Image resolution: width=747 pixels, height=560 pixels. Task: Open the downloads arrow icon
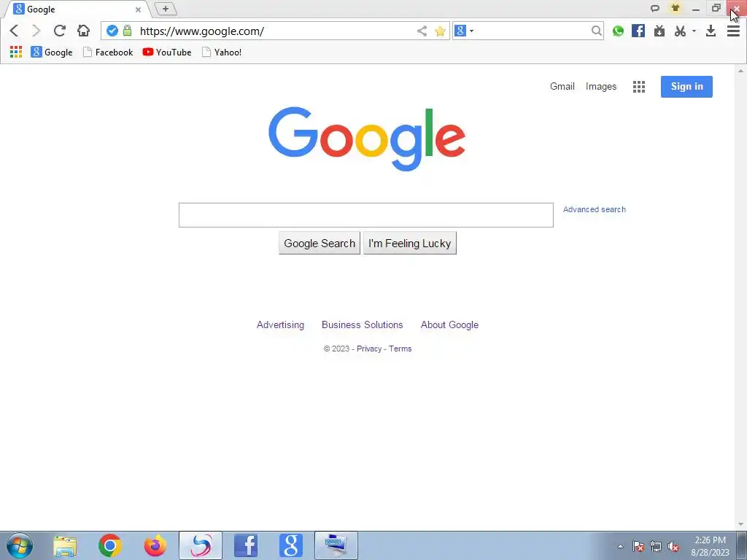coord(711,31)
